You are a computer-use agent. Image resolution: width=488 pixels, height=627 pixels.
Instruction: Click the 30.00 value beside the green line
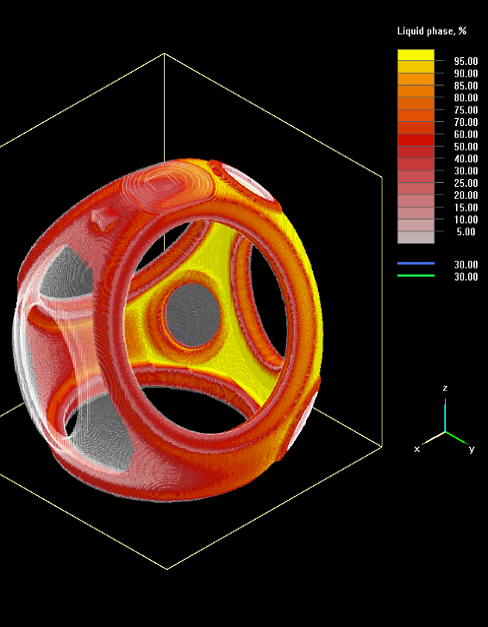click(x=466, y=277)
